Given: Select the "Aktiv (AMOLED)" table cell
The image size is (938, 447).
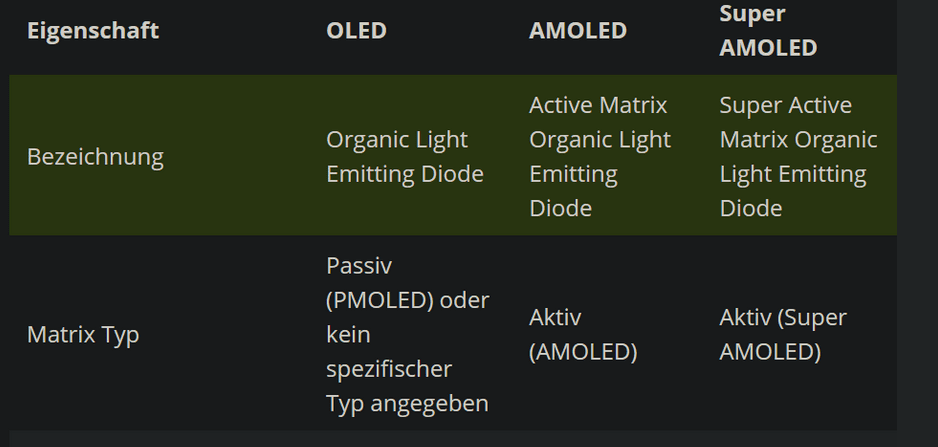Looking at the screenshot, I should tap(583, 335).
